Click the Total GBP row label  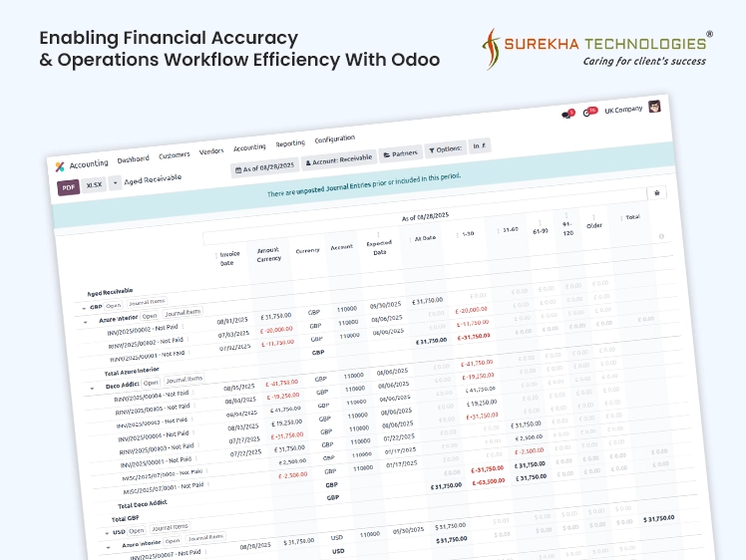coord(125,518)
